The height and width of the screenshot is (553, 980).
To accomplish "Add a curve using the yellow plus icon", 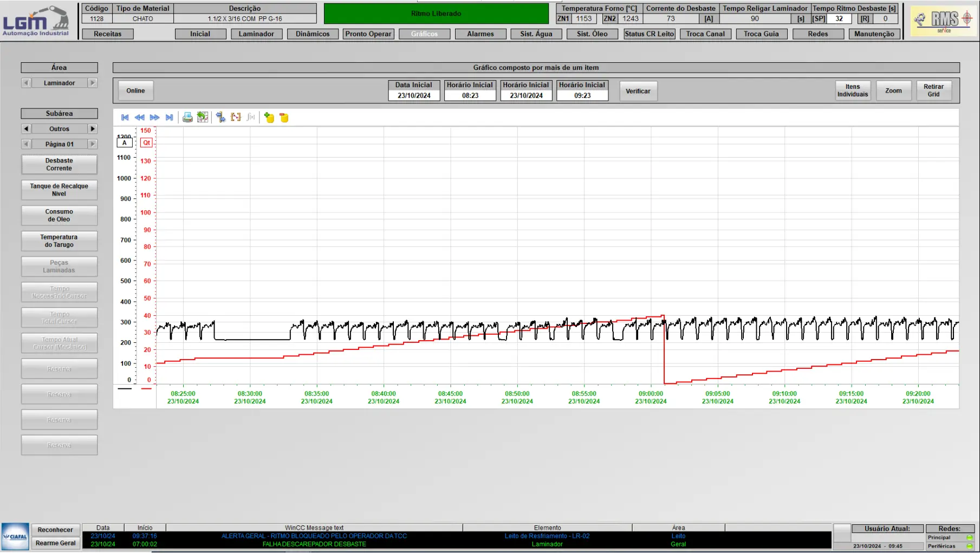I will [x=269, y=117].
